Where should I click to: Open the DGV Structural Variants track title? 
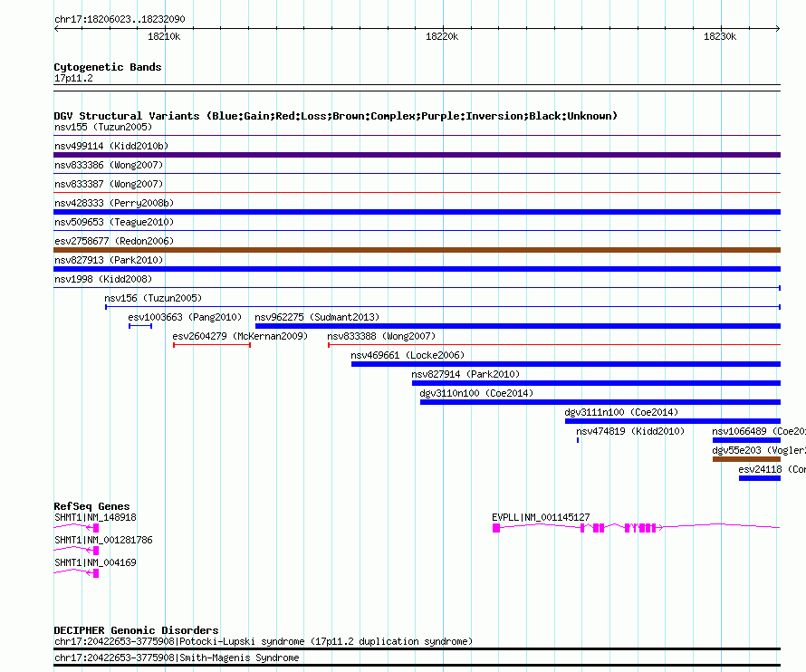tap(336, 116)
